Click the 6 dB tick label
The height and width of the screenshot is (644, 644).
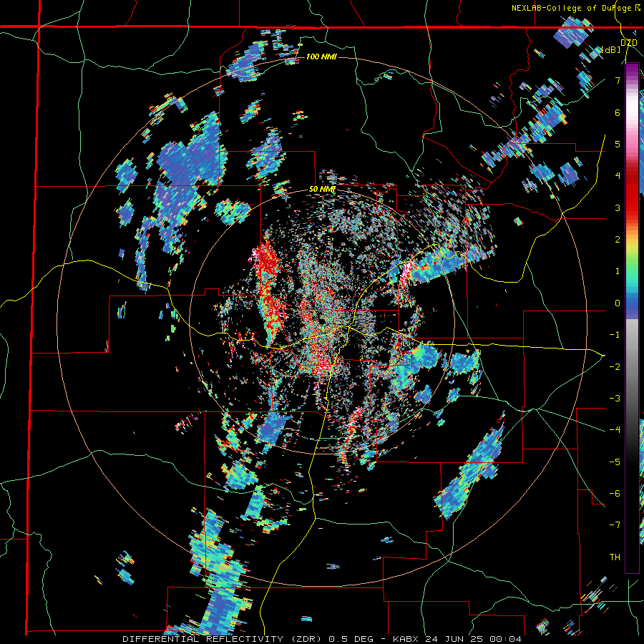coord(618,112)
